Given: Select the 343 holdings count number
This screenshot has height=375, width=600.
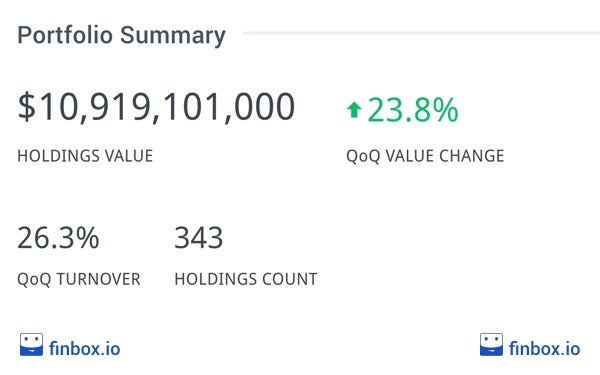Looking at the screenshot, I should (199, 238).
